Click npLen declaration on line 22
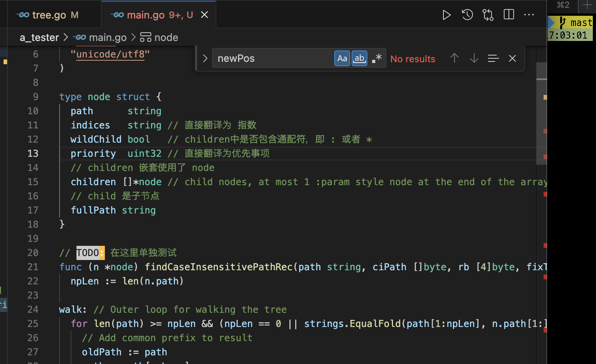Screen dimensions: 596x364 pos(85,281)
